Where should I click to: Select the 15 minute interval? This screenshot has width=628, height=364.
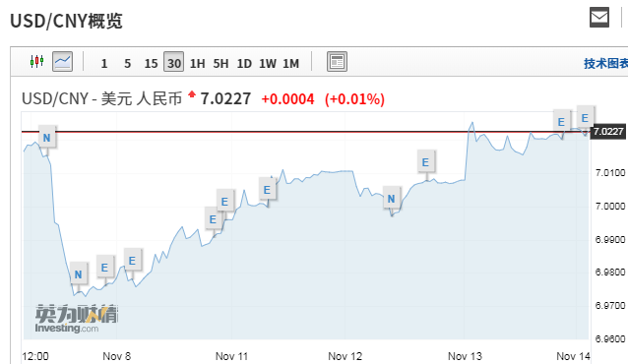click(x=151, y=63)
